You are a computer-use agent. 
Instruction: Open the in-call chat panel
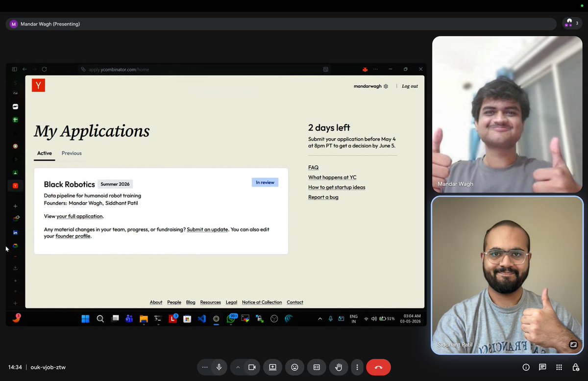pyautogui.click(x=542, y=367)
